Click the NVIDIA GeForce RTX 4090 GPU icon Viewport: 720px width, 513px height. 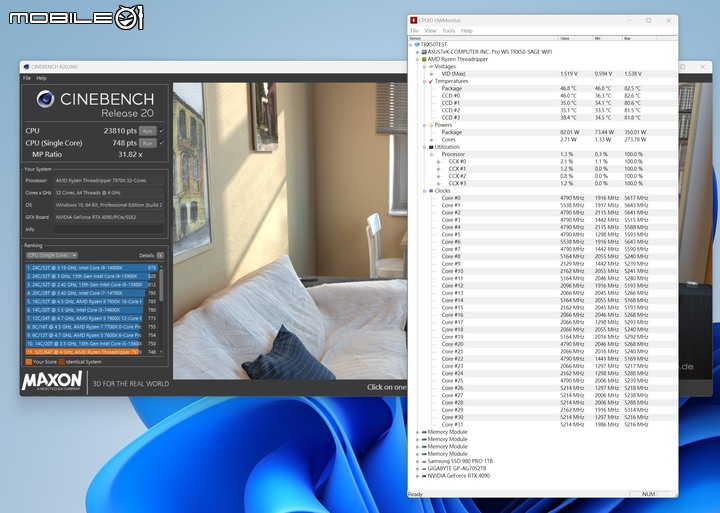click(424, 476)
